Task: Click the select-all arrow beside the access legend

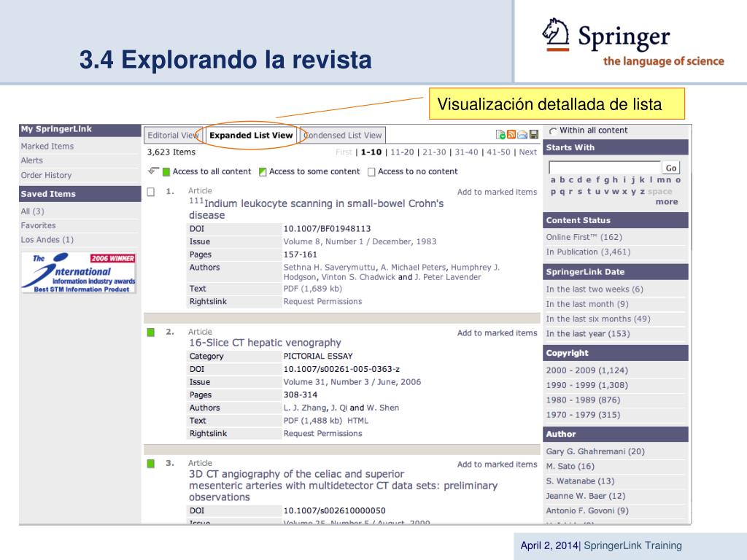Action: point(153,170)
